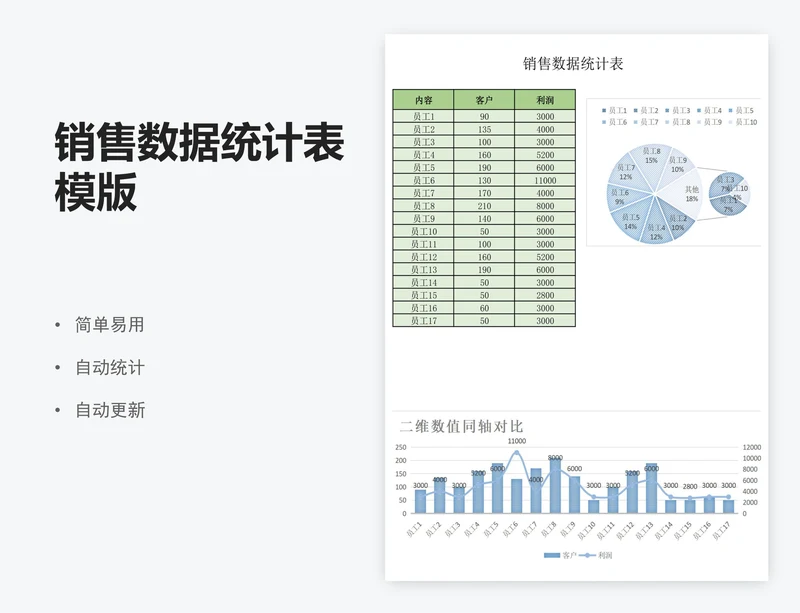The image size is (800, 613).
Task: Click the 140 customer cell
Action: (x=484, y=218)
